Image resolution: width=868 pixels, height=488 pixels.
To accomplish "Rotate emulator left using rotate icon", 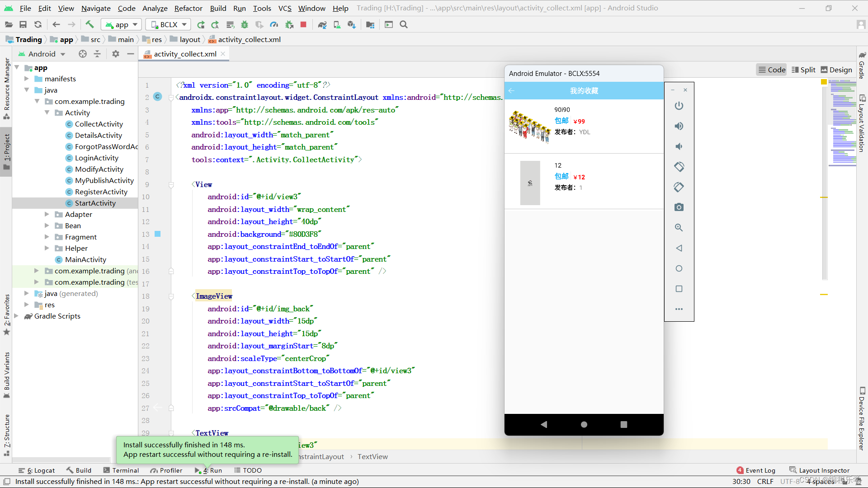I will click(x=679, y=167).
